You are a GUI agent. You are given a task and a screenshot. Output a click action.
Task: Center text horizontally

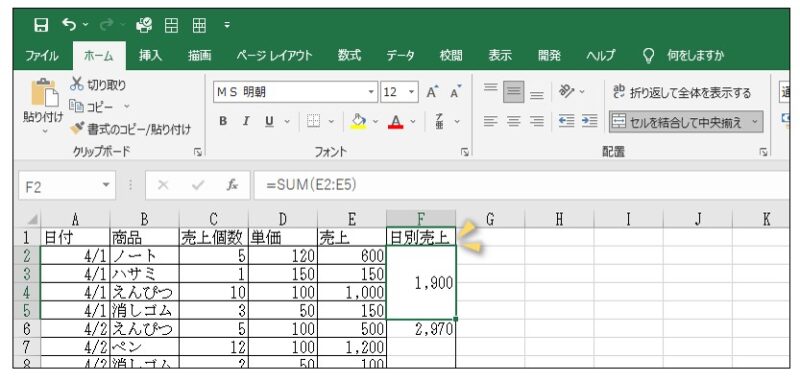coord(514,122)
